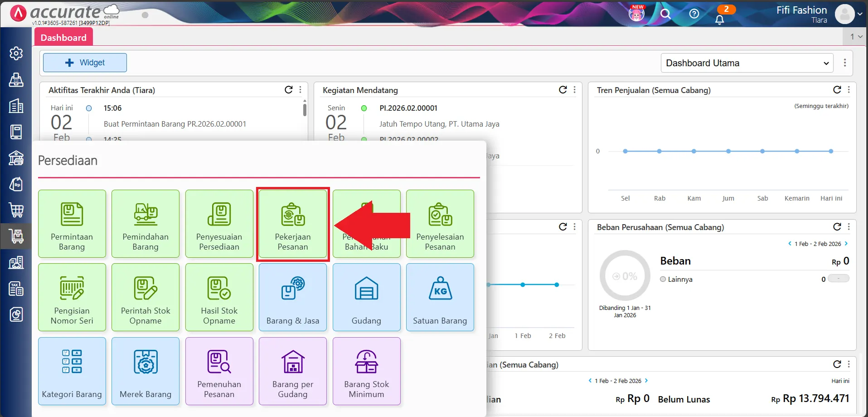Go to next period in Beban widget
Image resolution: width=868 pixels, height=417 pixels.
(x=846, y=244)
